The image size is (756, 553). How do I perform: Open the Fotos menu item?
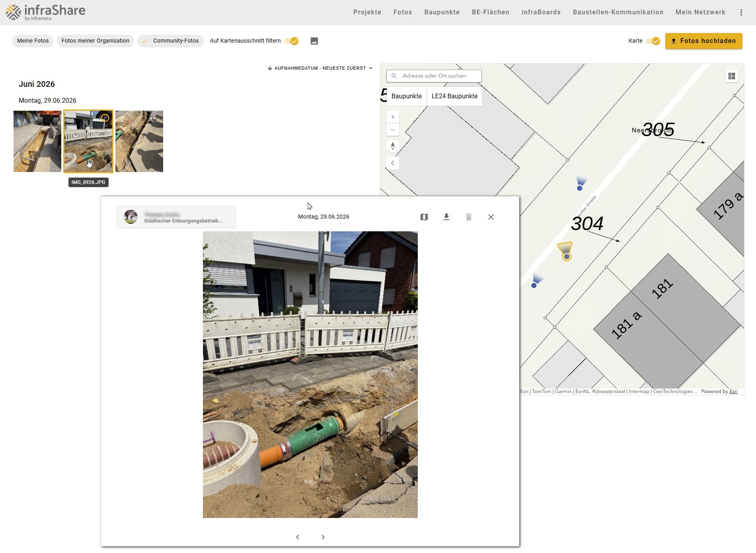coord(403,12)
